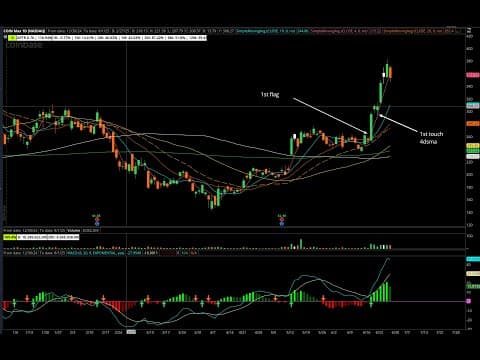The image size is (480, 360).
Task: Click the '1st flag' chart annotation text
Action: 270,95
